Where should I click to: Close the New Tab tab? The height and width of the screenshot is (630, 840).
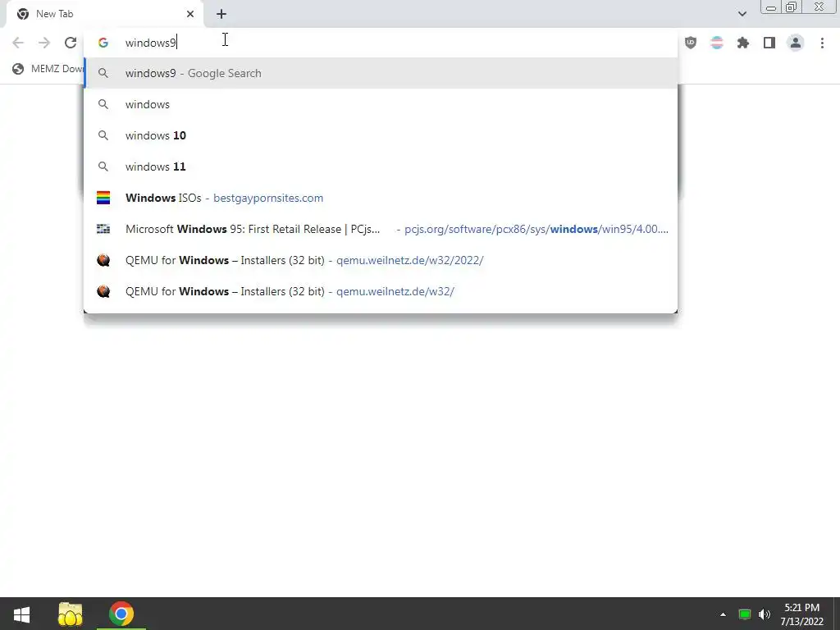(x=190, y=14)
